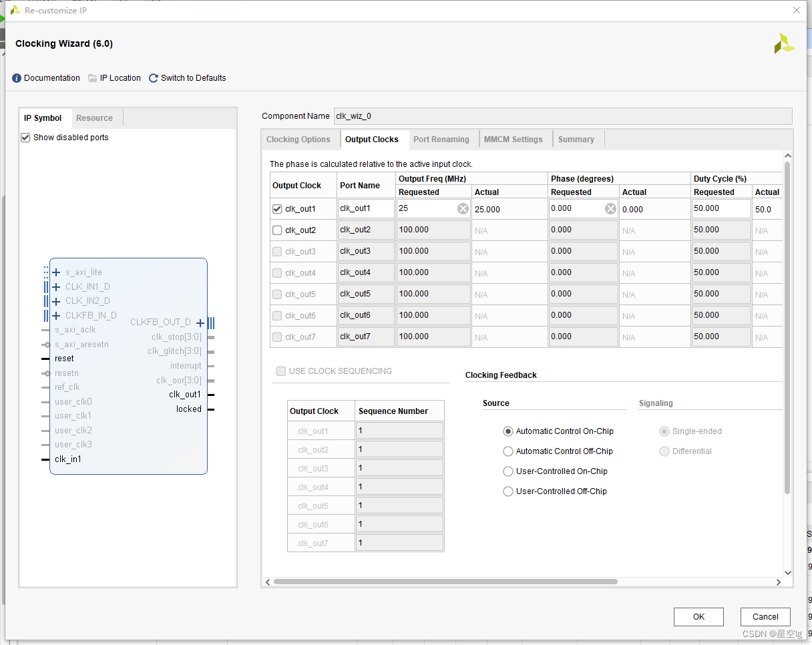812x645 pixels.
Task: Click the disabled clk_out3 checkbox
Action: [x=277, y=252]
